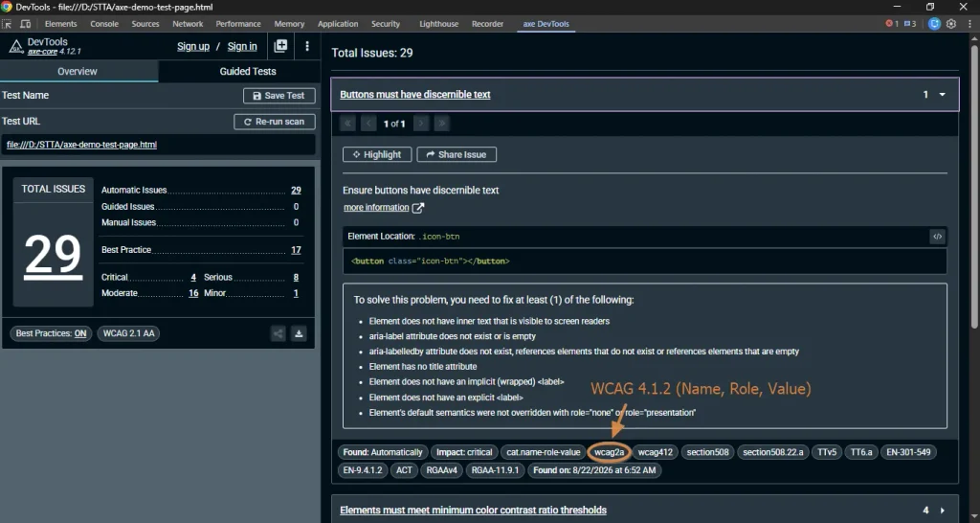Open the Memory tab

click(289, 24)
